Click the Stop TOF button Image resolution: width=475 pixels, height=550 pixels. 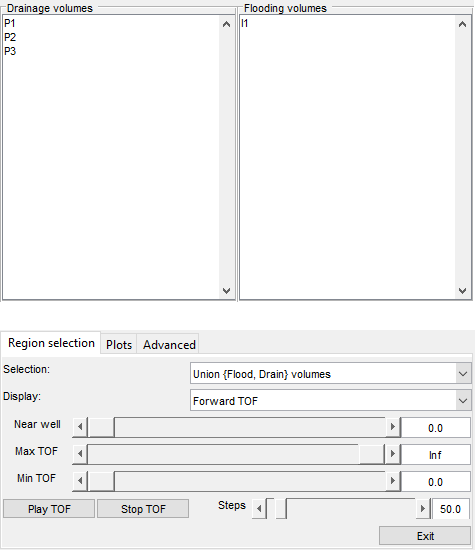(x=143, y=509)
